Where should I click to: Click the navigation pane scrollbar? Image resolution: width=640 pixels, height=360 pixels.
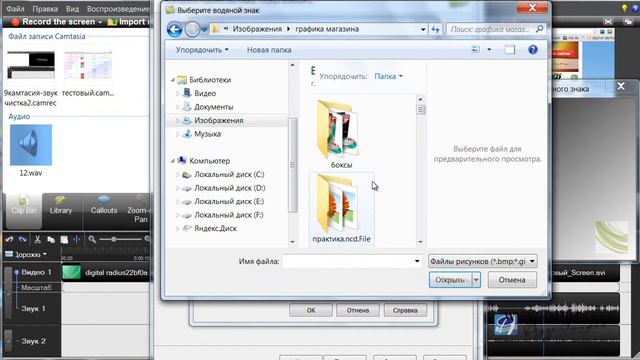(292, 165)
